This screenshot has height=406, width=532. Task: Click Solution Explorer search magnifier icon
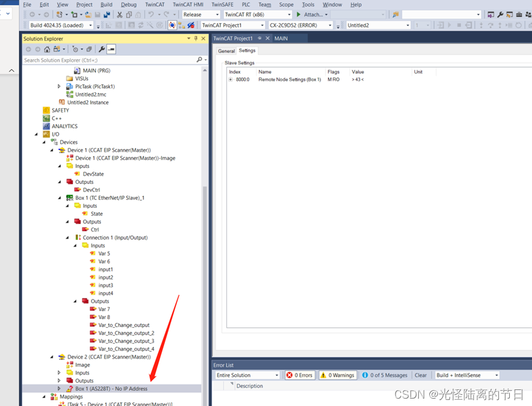coord(199,60)
